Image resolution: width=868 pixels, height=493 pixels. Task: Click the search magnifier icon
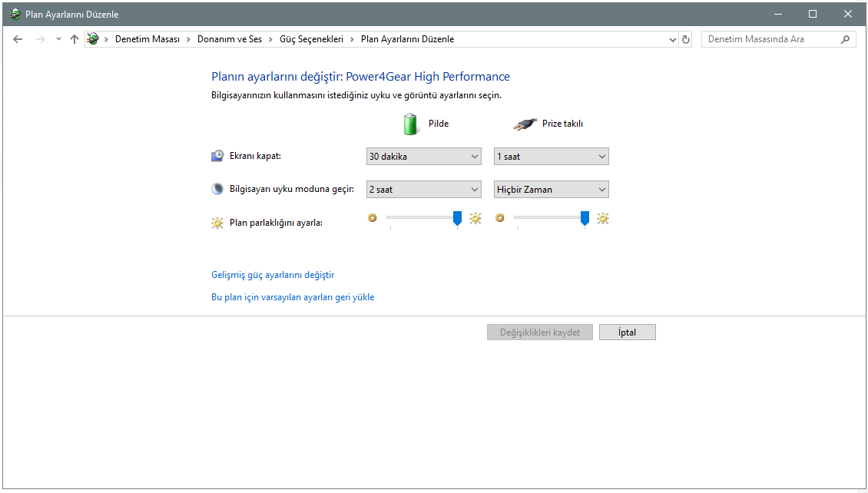point(845,39)
